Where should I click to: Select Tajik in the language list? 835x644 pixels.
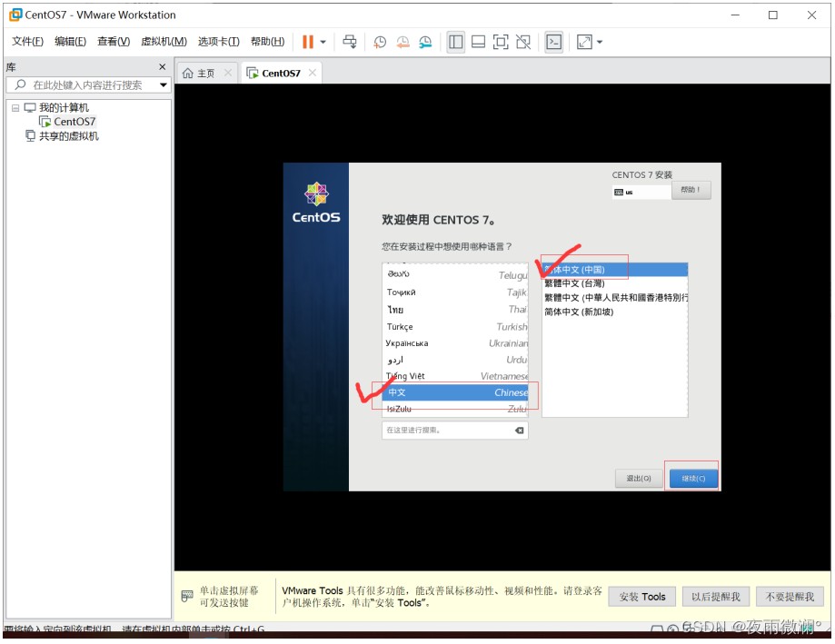click(455, 292)
